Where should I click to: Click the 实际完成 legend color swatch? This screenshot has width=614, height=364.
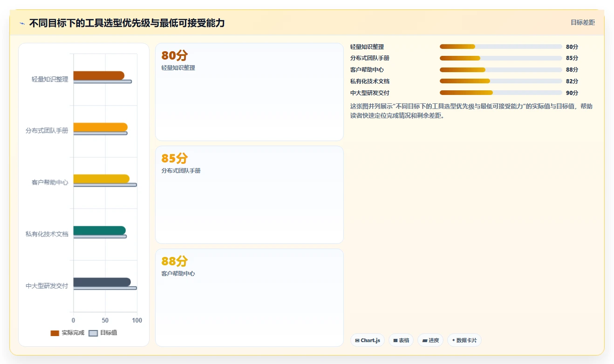click(x=55, y=333)
